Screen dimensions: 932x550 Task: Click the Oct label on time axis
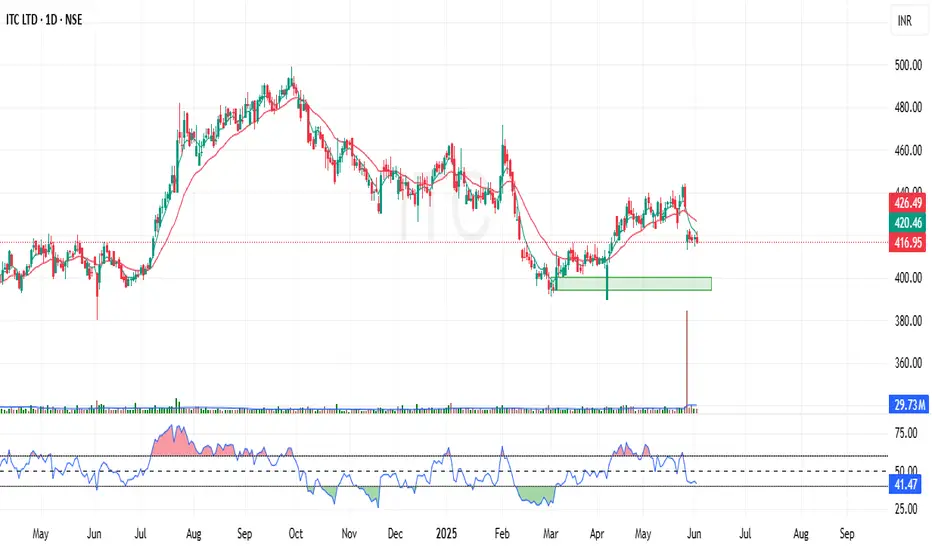point(295,533)
